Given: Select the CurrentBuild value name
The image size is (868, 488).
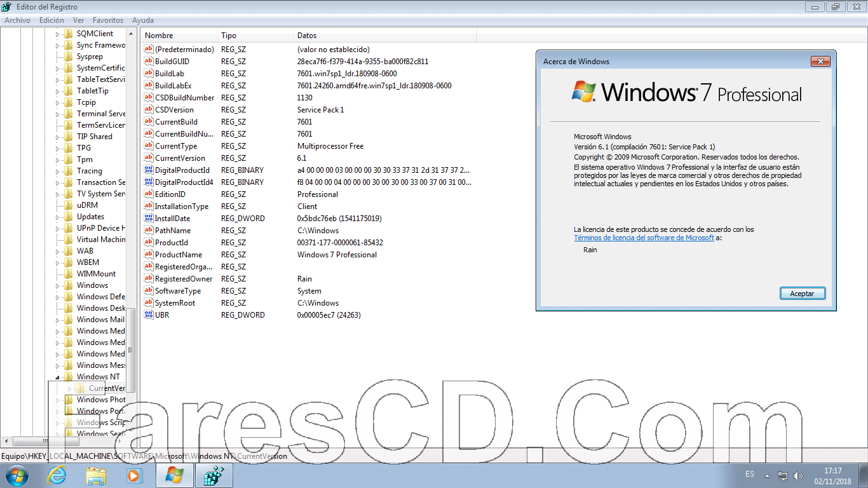Looking at the screenshot, I should pos(176,122).
